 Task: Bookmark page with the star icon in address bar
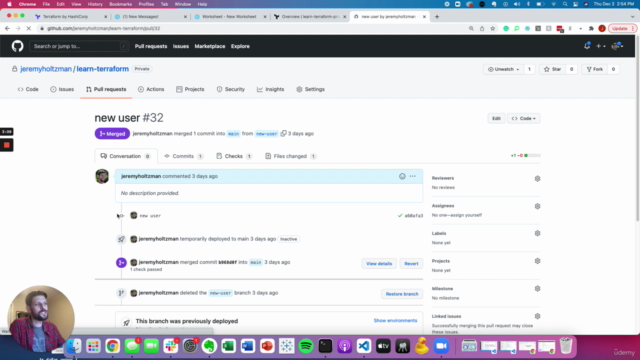click(493, 29)
